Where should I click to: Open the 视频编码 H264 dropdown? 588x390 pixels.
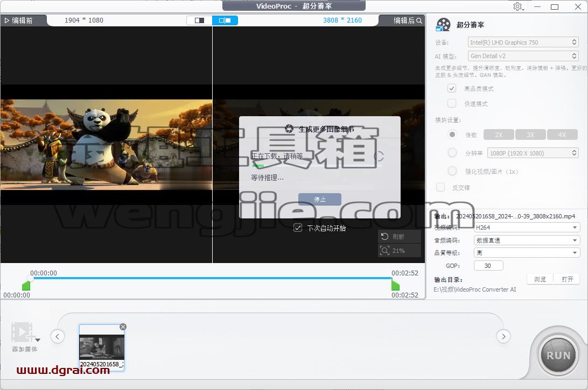(527, 228)
